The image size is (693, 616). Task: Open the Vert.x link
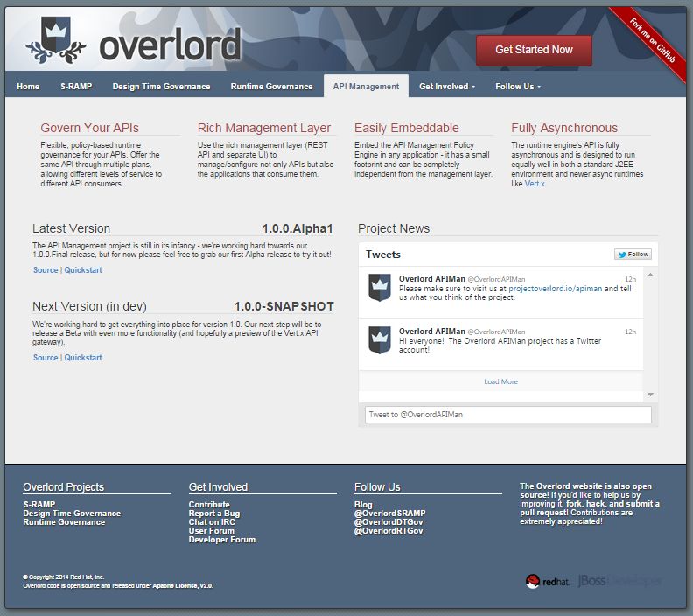535,184
